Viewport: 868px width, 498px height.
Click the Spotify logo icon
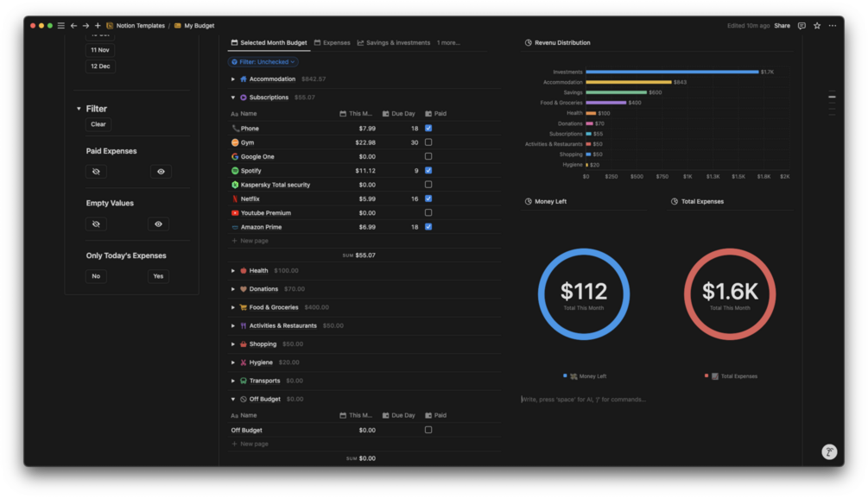235,170
